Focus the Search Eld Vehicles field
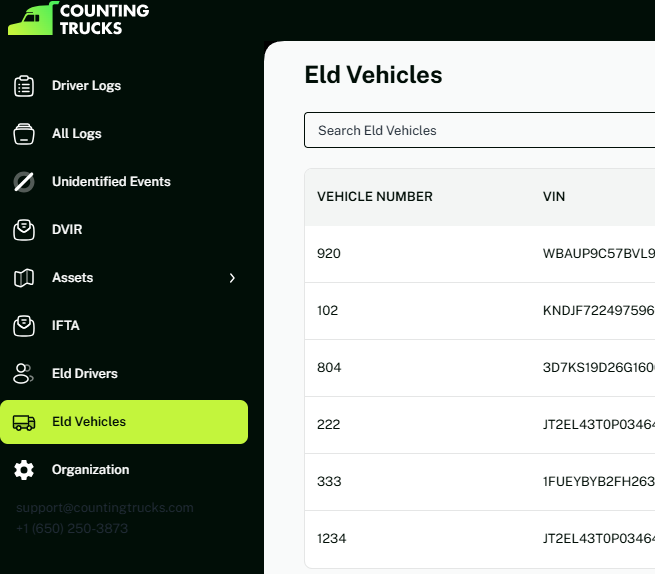The image size is (655, 574). click(480, 130)
